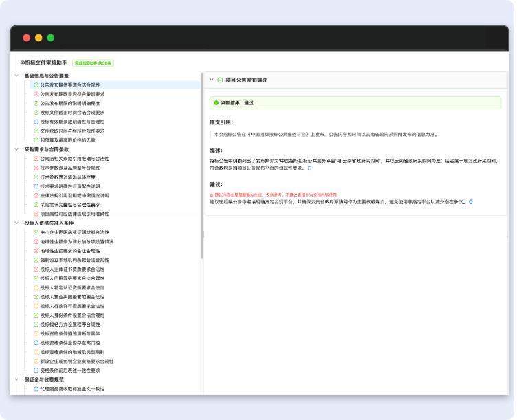
Task: Click green check icon beside 公告发布媒体渠道合法合规性
Action: 36,85
